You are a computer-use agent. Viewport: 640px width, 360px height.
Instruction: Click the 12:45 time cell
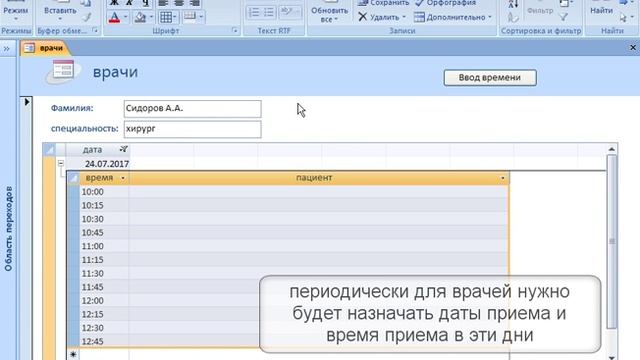pyautogui.click(x=104, y=341)
